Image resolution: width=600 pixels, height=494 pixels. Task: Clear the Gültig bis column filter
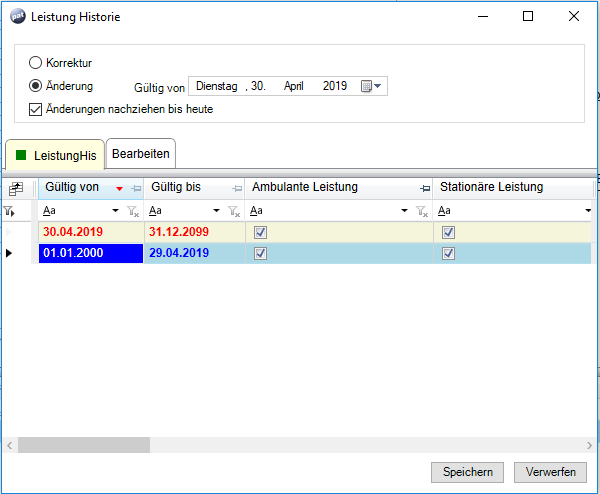[x=234, y=211]
